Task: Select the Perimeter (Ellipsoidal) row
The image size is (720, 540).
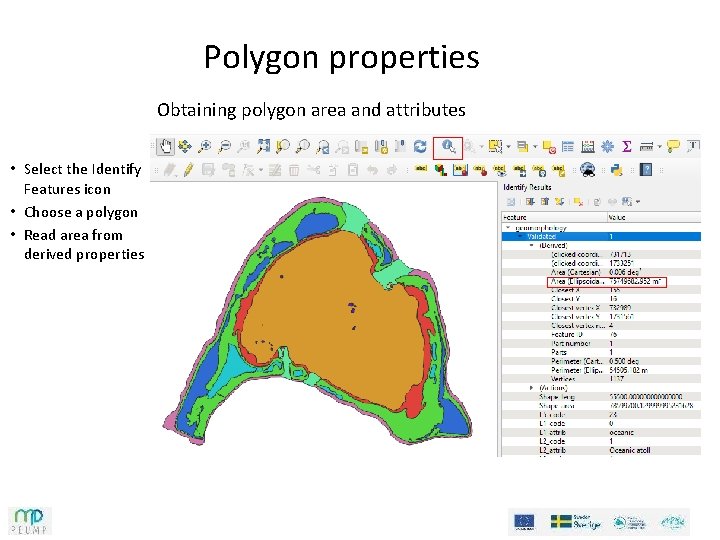Action: click(601, 370)
